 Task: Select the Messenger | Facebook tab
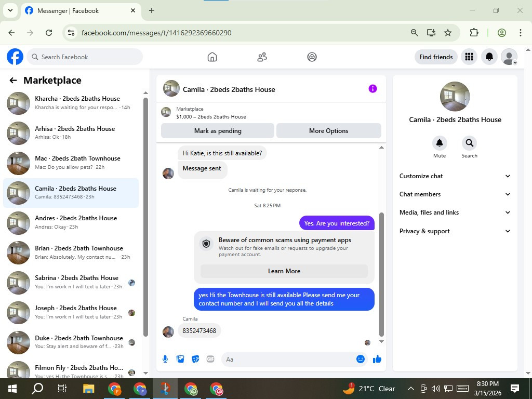81,11
